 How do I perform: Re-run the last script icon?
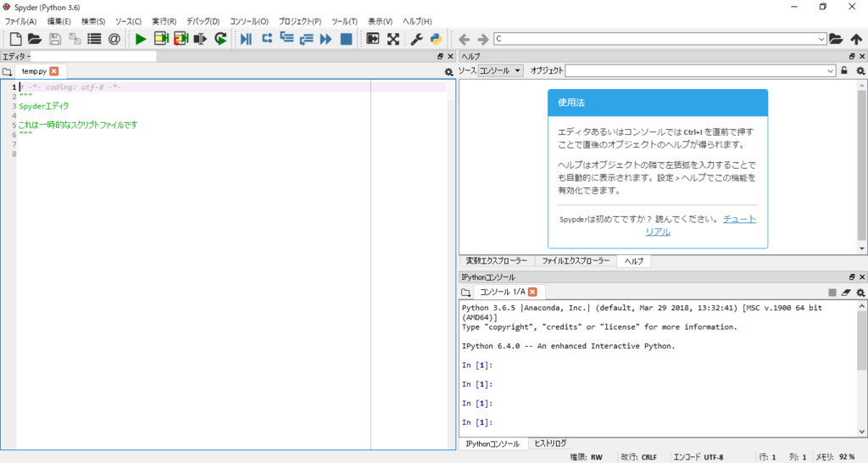[x=220, y=39]
